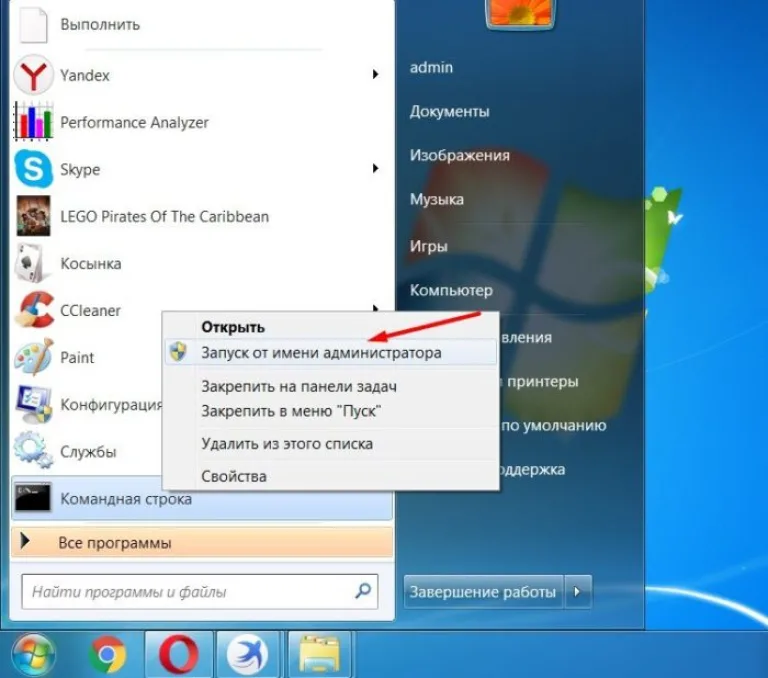This screenshot has height=678, width=768.
Task: Expand the Yandex jump list arrow
Action: point(375,74)
